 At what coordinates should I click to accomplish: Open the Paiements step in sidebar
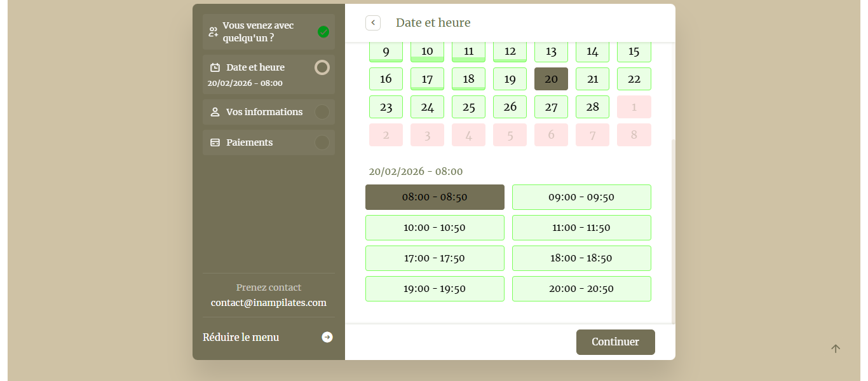coord(269,142)
